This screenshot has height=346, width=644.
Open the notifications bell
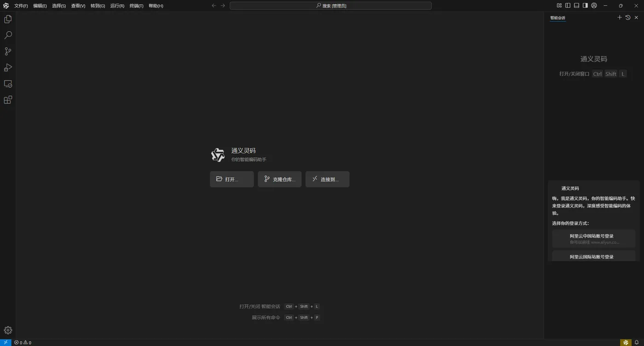[637, 342]
